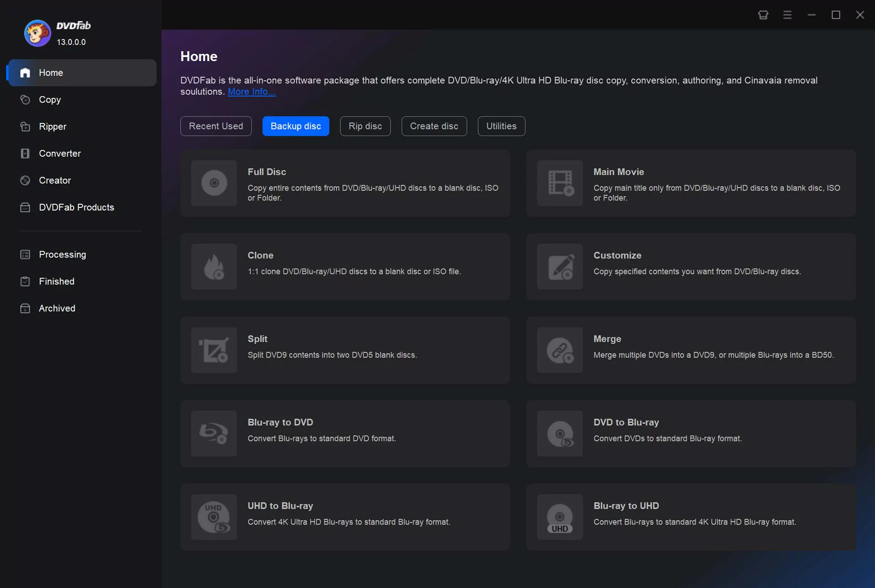Change the skin via the shirt icon

pyautogui.click(x=763, y=15)
